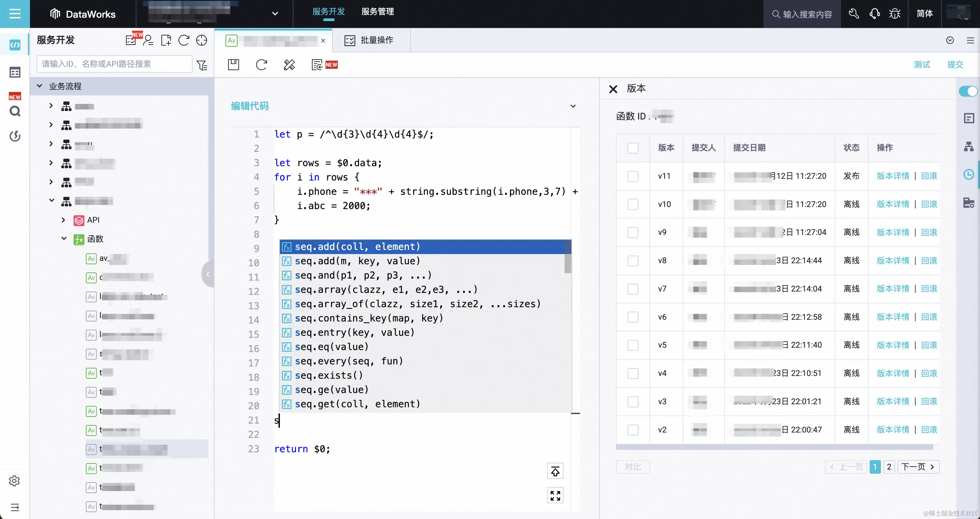
Task: Check the checkbox for version v4
Action: 633,373
